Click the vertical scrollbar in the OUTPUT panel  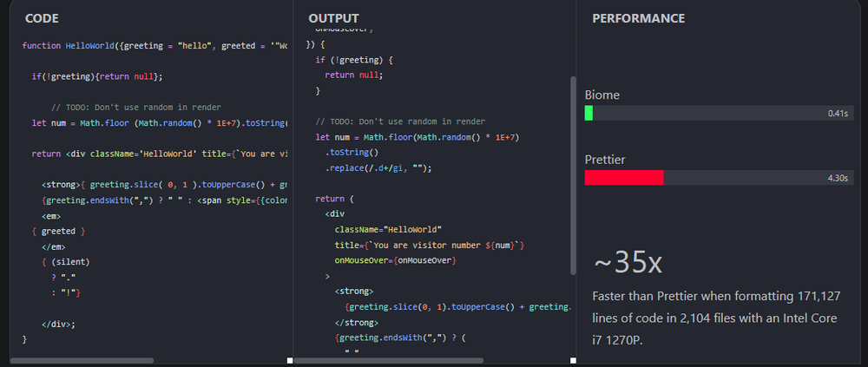(x=573, y=175)
